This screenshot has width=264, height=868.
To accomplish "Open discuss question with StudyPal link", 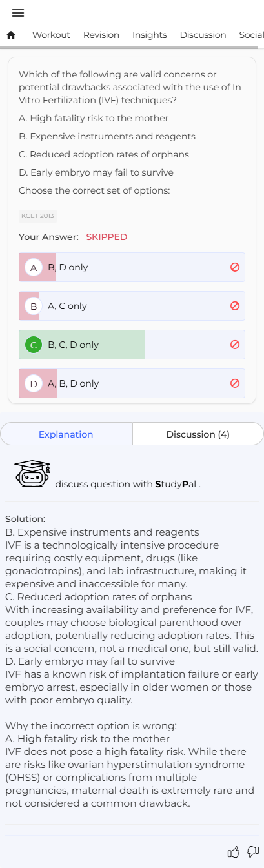I will tap(128, 483).
